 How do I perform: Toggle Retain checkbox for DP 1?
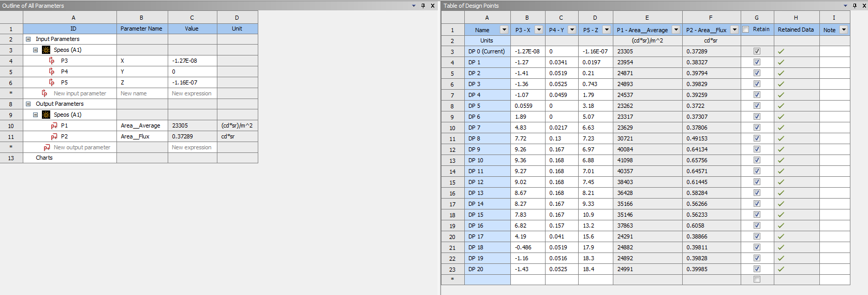pos(757,62)
